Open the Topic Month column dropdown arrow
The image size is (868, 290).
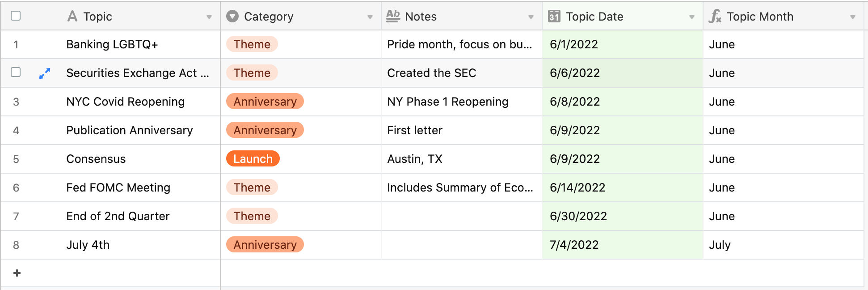point(852,17)
